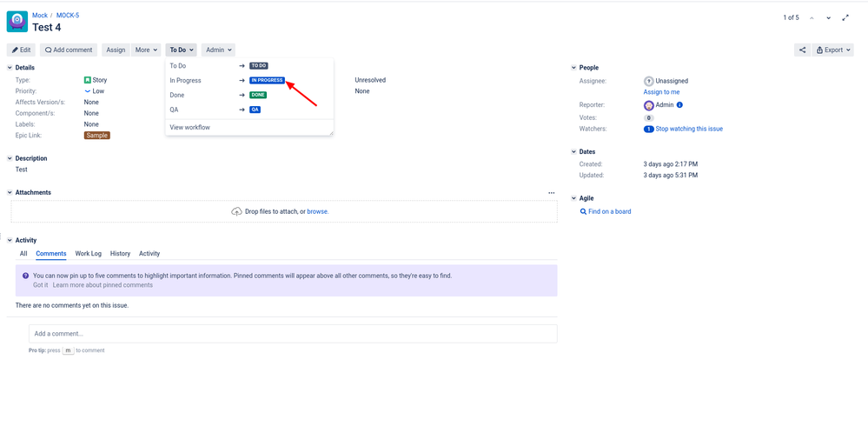
Task: Collapse the Attachments section
Action: 10,193
